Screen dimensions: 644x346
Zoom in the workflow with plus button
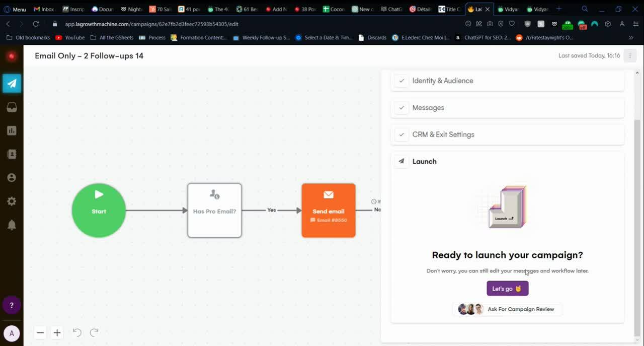[57, 333]
